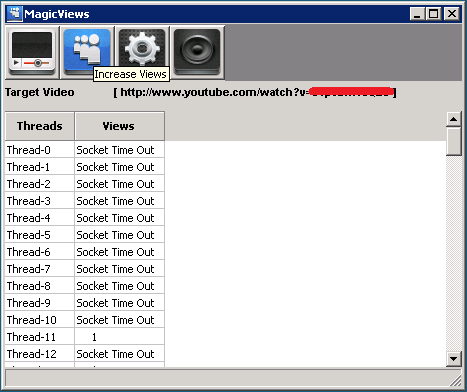Select the Thread-11 cell
Image resolution: width=467 pixels, height=392 pixels.
click(40, 337)
